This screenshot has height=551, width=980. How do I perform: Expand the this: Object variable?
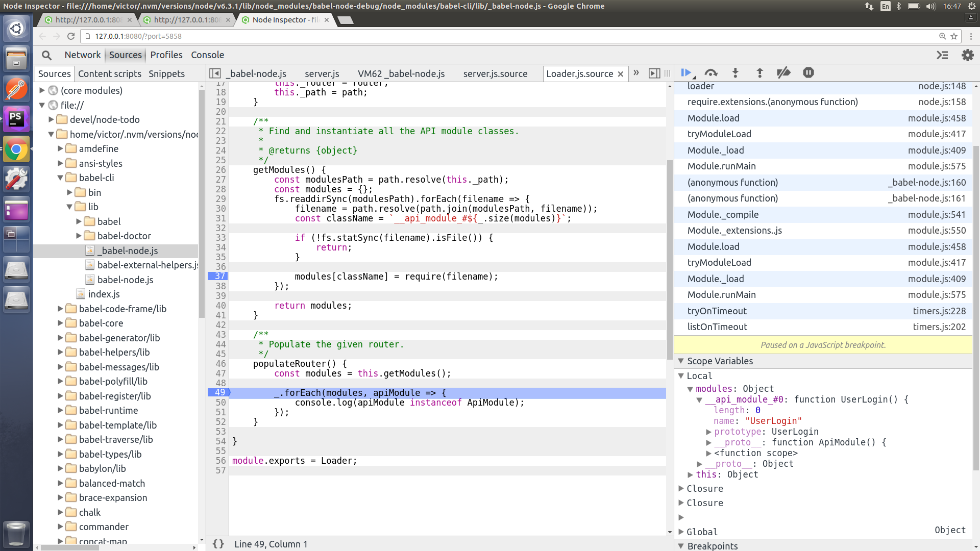click(690, 474)
